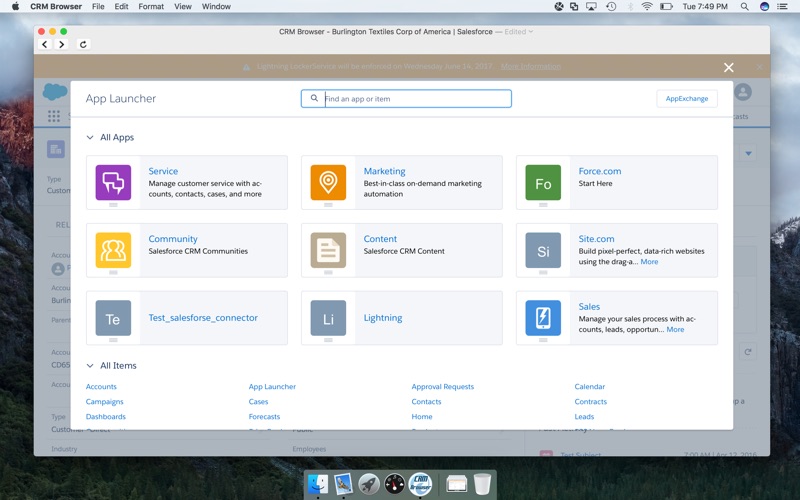Click the Content document icon

point(328,250)
